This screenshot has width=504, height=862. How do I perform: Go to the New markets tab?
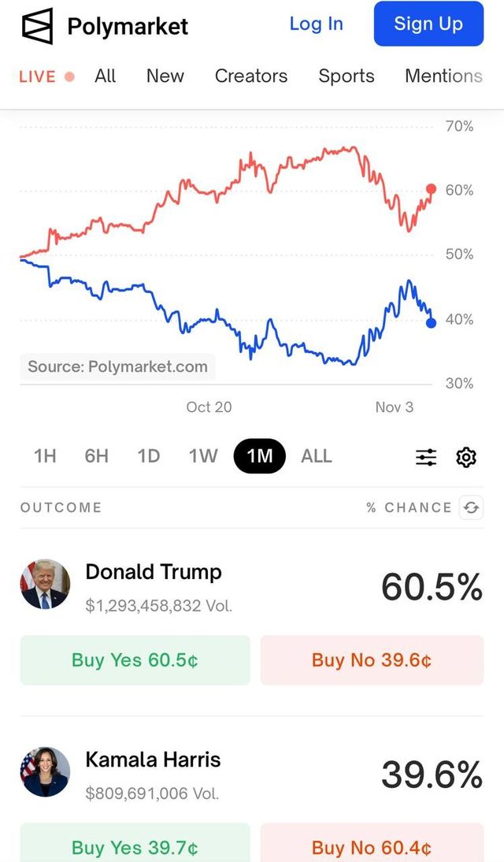165,76
